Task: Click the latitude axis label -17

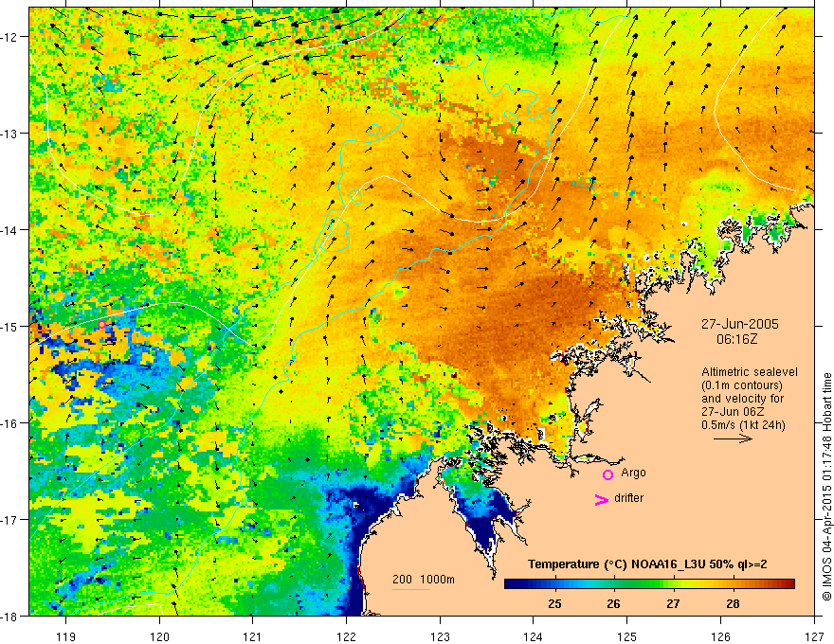Action: [x=9, y=519]
